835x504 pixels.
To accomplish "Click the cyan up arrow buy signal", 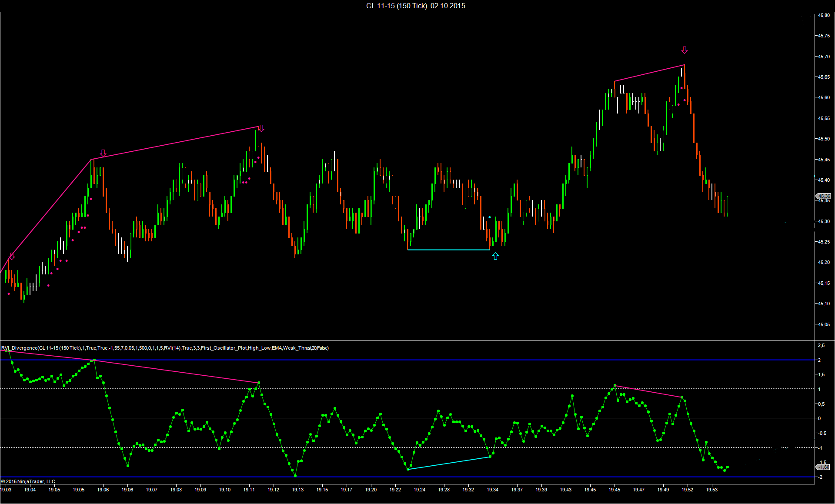I will tap(495, 257).
